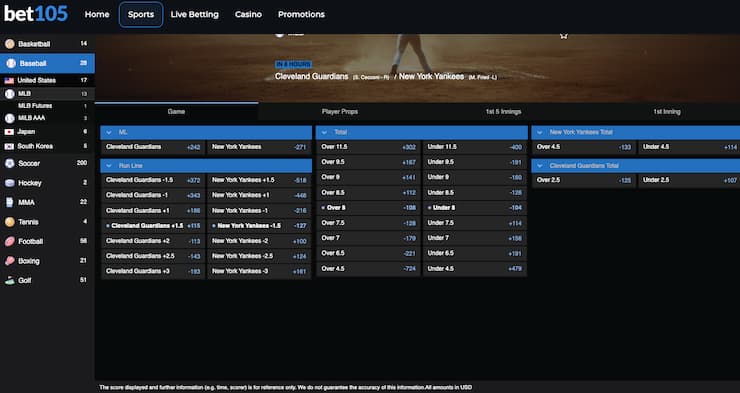Collapse the ML market section
Screen dimensions: 740x393
click(x=109, y=133)
